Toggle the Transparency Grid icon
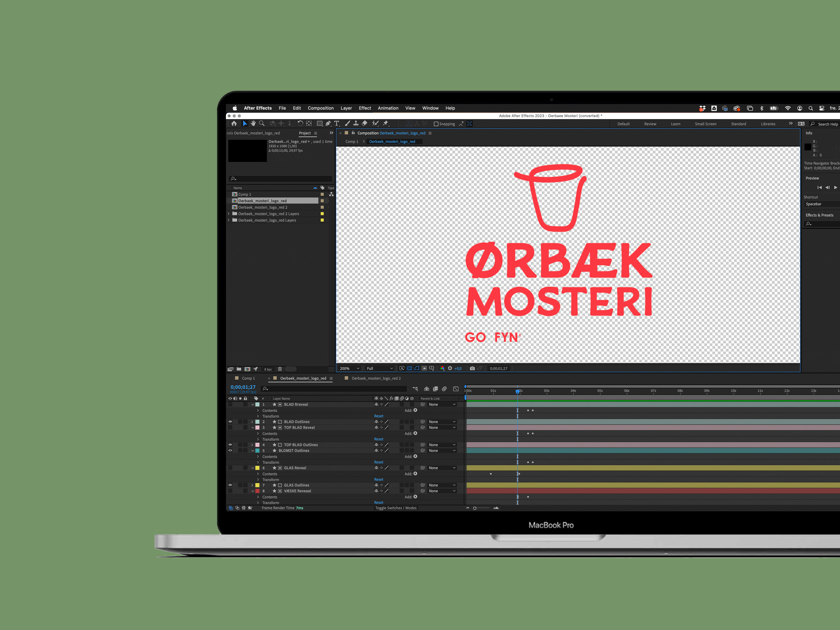This screenshot has height=630, width=840. point(409,368)
